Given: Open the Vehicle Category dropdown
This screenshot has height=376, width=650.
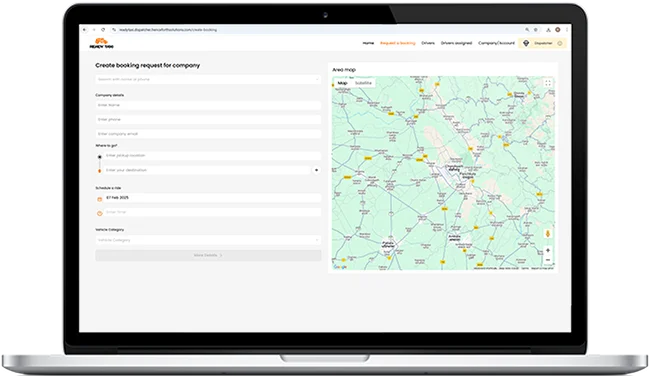Looking at the screenshot, I should (x=208, y=240).
